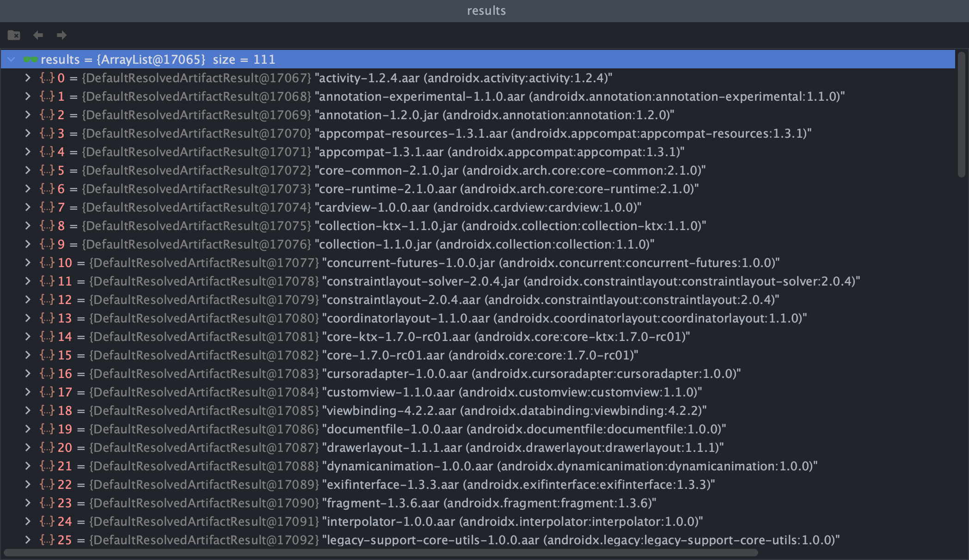Click the object icon of viewbinding item 18
Viewport: 969px width, 560px height.
tap(47, 411)
